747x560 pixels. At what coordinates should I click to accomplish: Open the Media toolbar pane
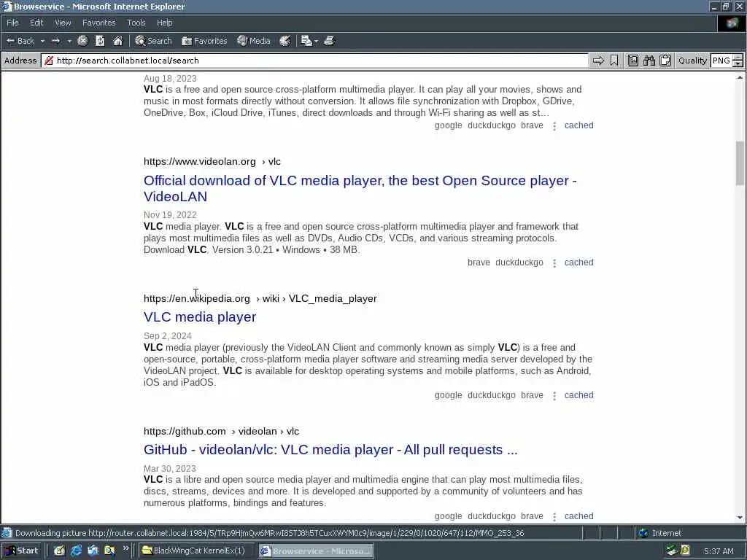[254, 41]
